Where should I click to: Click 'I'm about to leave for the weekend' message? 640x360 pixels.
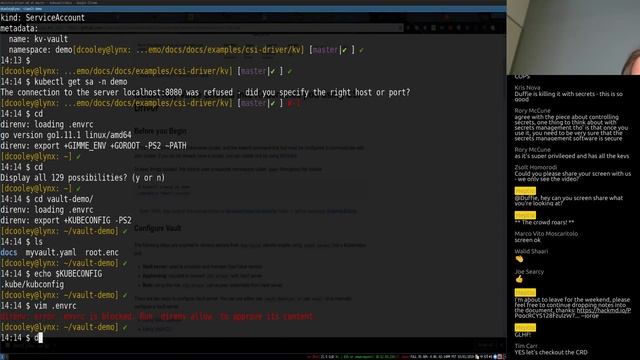[573, 308]
